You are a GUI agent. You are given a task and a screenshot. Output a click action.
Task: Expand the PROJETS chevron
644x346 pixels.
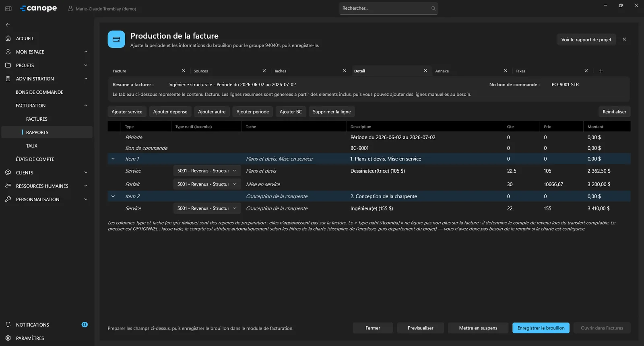pos(86,65)
